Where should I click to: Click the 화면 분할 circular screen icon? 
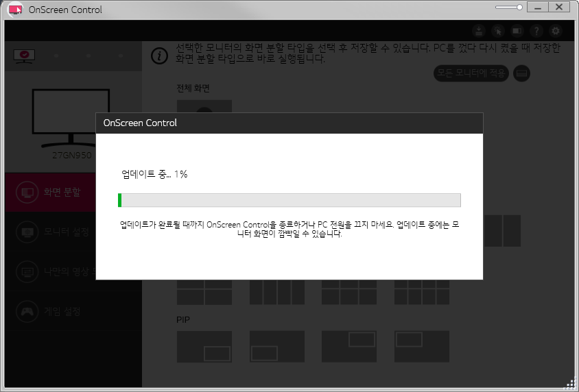point(27,192)
